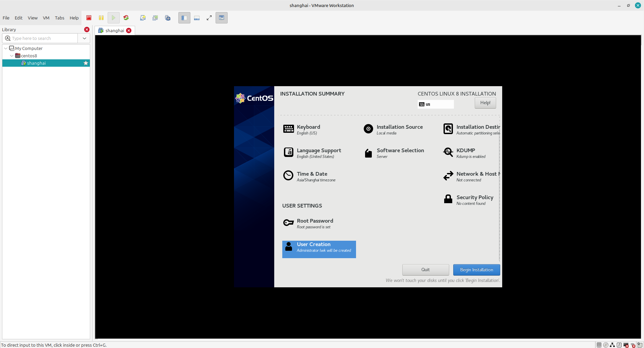This screenshot has width=644, height=348.
Task: Switch to the shanghai tab
Action: [115, 31]
